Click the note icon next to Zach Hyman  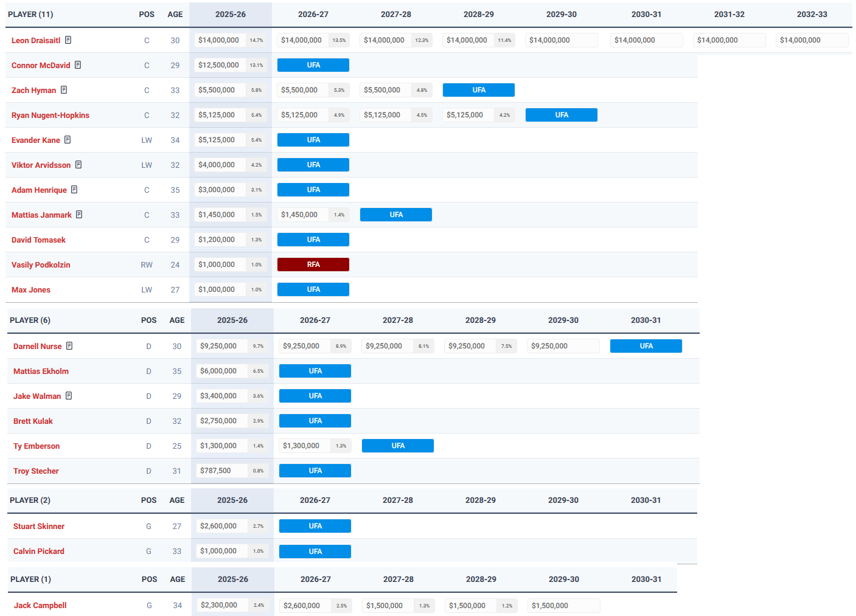coord(64,90)
